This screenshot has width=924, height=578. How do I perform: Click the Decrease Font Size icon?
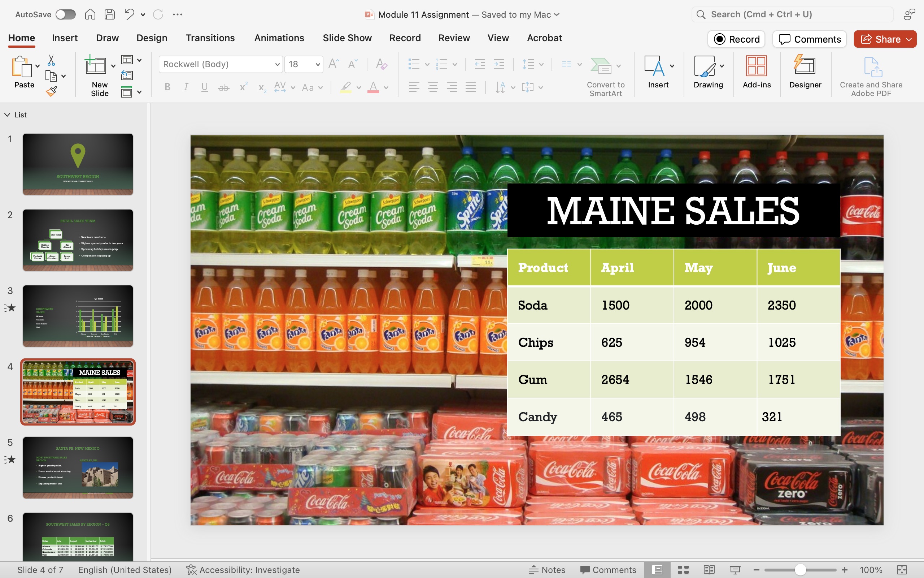(x=353, y=64)
